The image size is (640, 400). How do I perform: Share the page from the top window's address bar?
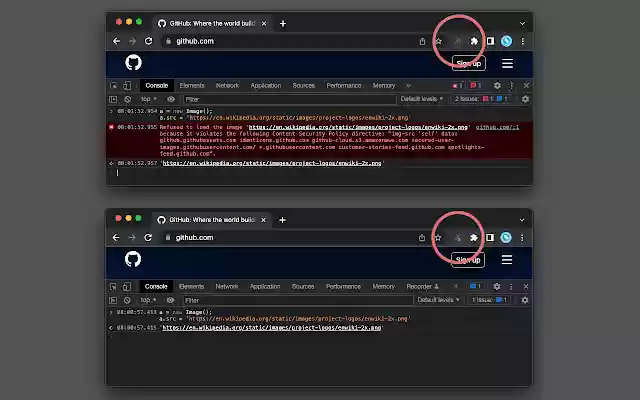tap(422, 41)
